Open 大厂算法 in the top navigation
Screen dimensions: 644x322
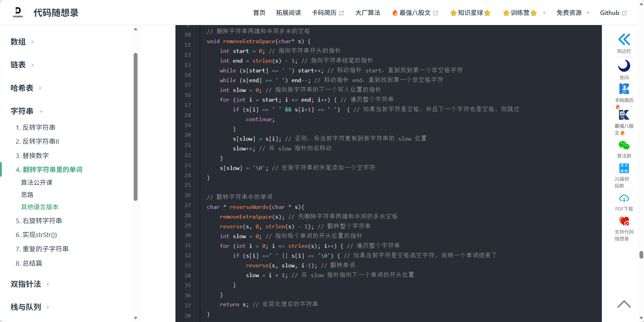(x=368, y=13)
